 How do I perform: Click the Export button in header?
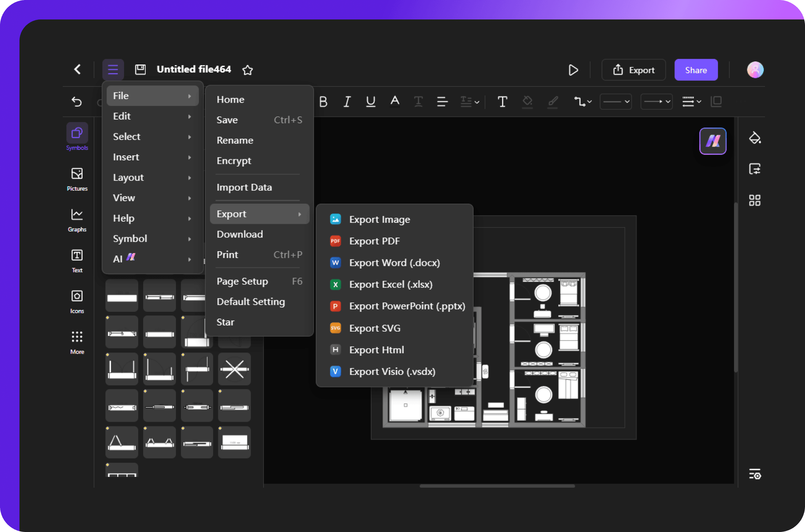[x=634, y=70]
